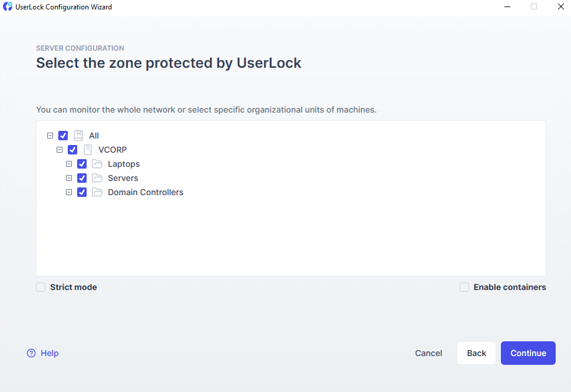Enable the Strict mode checkbox
The height and width of the screenshot is (392, 571).
[41, 287]
